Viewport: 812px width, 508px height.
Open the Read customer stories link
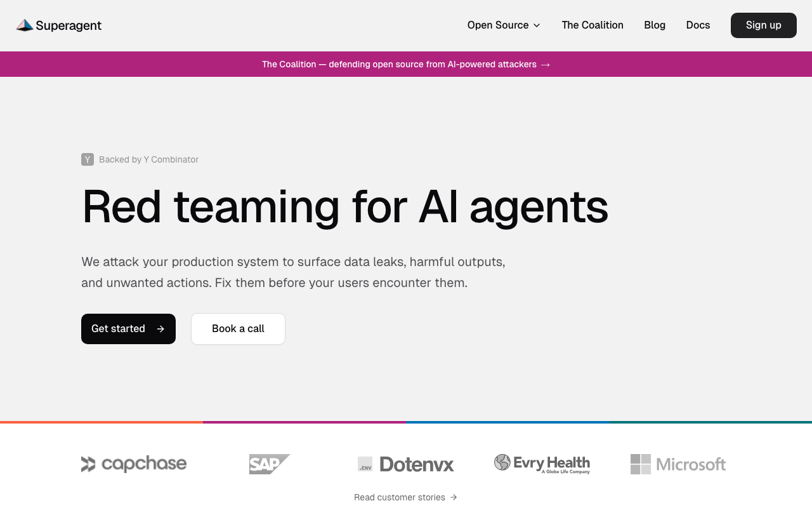[x=406, y=497]
